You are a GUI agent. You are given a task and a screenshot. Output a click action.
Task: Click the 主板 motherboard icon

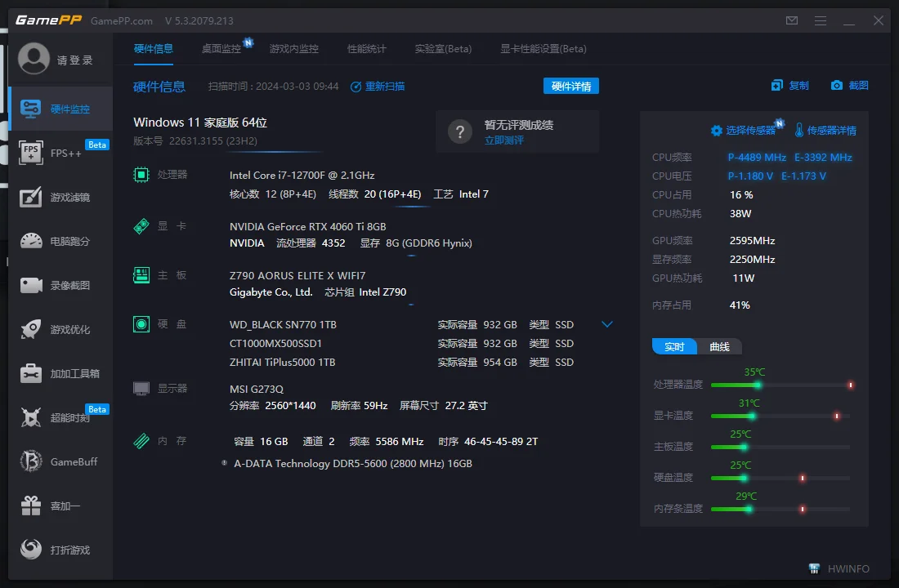coord(141,276)
